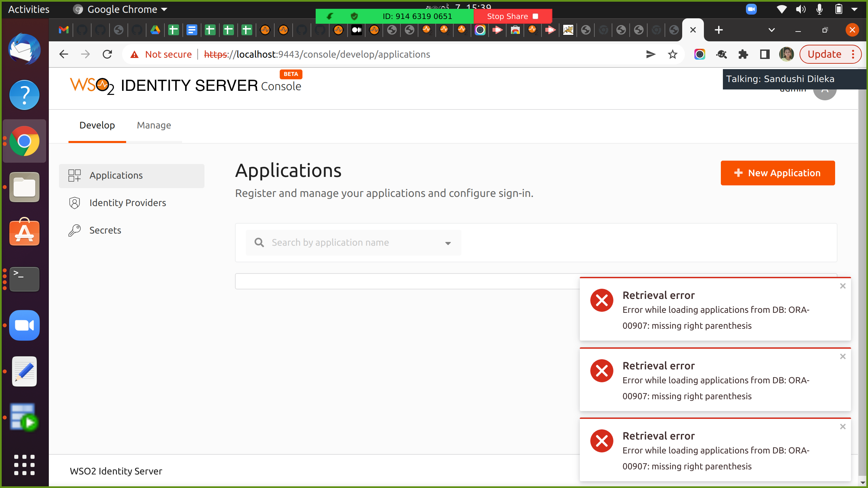
Task: Open Applications in the sidebar
Action: tap(116, 176)
